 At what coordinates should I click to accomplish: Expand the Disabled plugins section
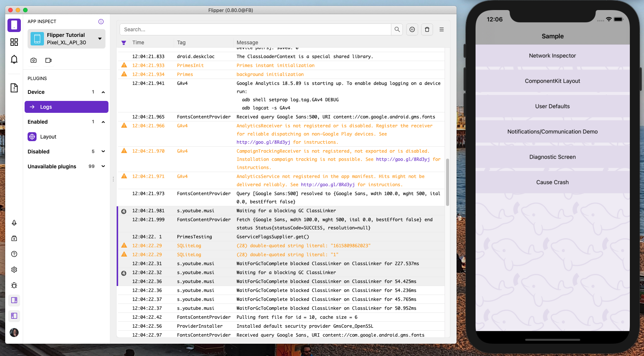[103, 152]
